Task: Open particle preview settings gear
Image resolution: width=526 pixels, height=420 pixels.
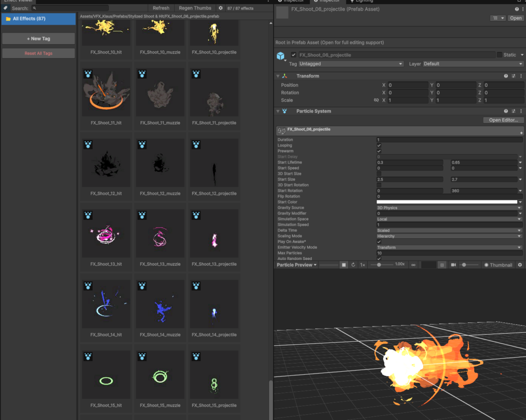Action: tap(519, 265)
